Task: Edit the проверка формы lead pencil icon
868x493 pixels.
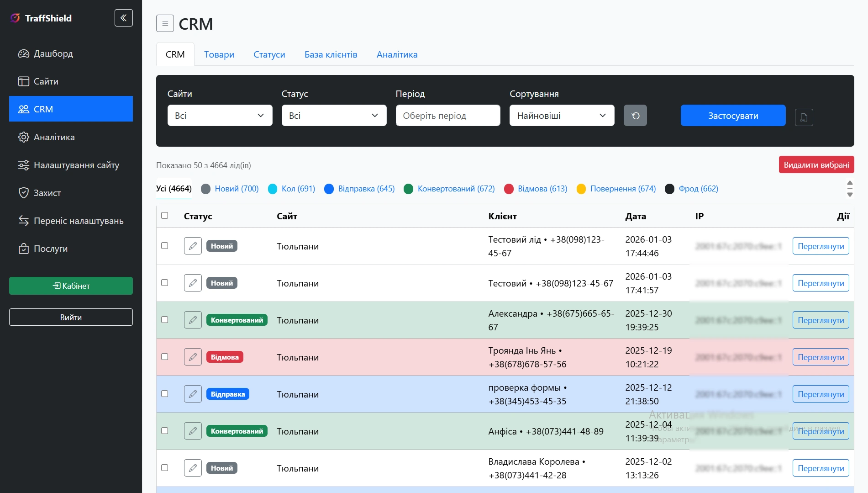Action: [193, 394]
